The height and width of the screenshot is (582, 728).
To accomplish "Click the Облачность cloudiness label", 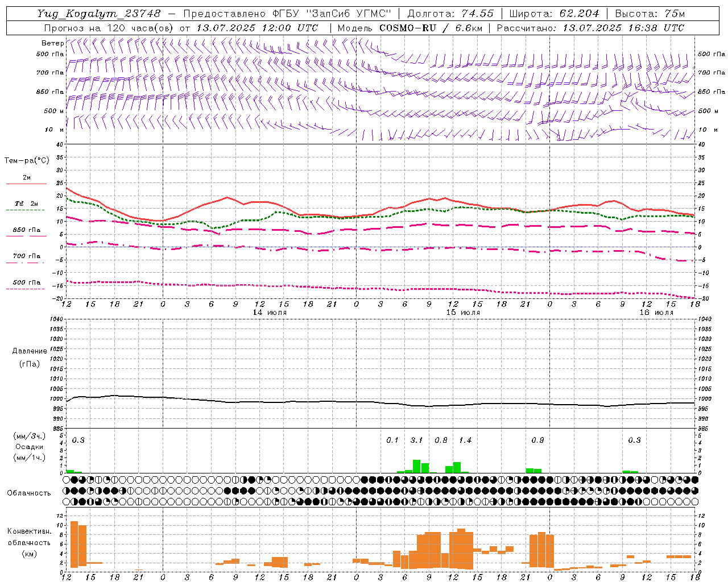I will click(29, 493).
